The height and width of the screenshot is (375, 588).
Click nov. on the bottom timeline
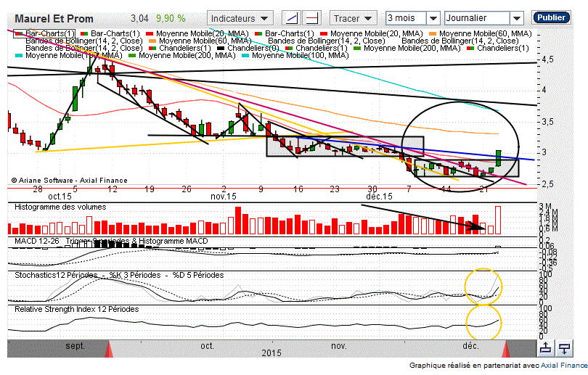coord(338,346)
